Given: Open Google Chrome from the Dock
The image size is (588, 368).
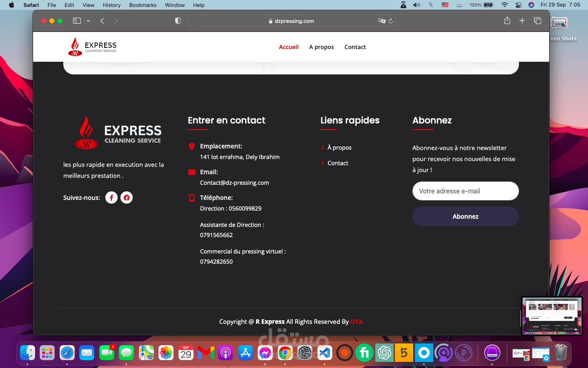Looking at the screenshot, I should click(x=285, y=353).
